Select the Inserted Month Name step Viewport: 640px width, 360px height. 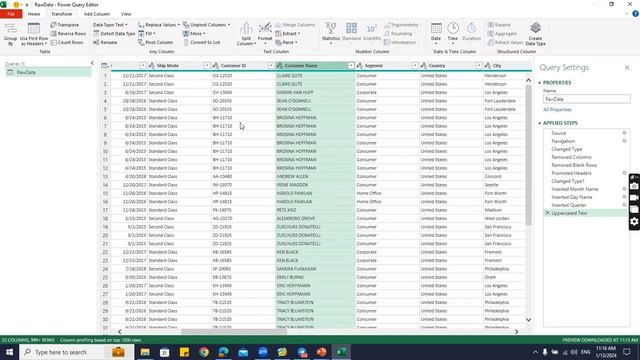tap(575, 189)
